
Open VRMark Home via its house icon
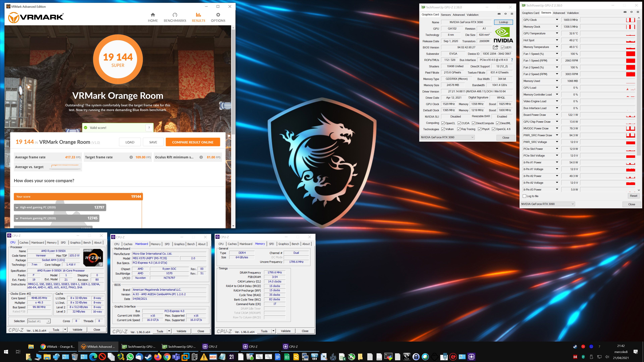point(153,15)
